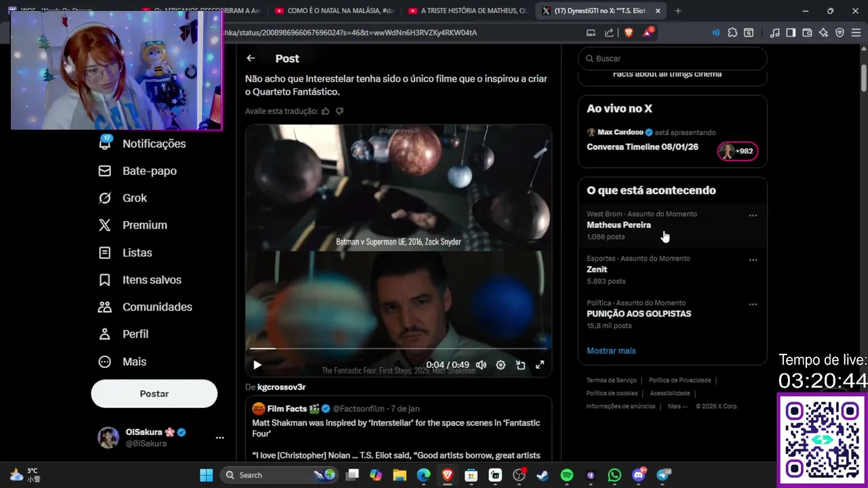Screen dimensions: 868x488
Task: Open the kgcrossov3r author link
Action: click(x=281, y=387)
